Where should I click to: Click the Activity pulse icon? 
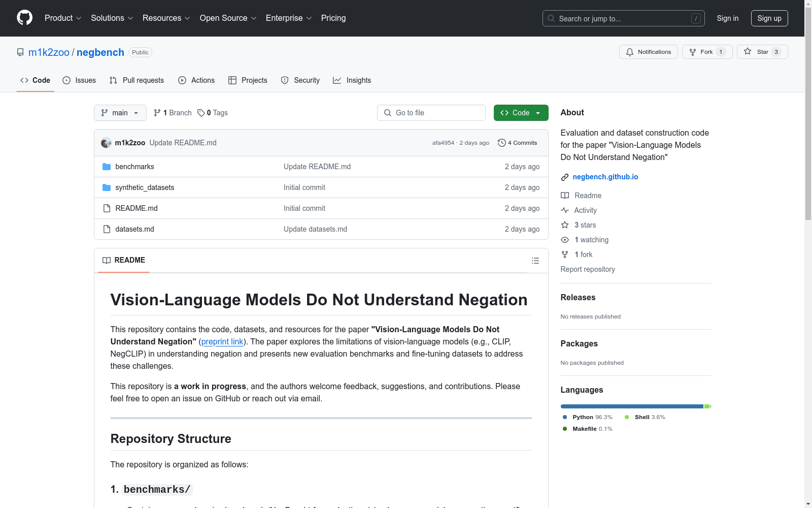tap(565, 210)
